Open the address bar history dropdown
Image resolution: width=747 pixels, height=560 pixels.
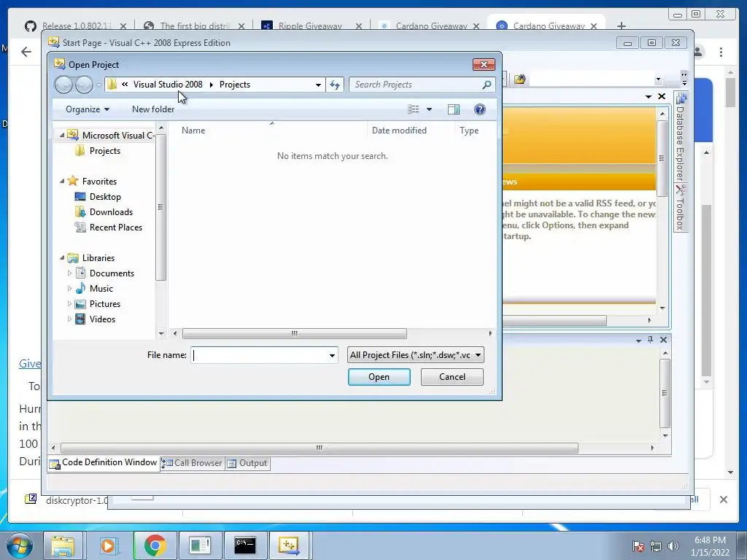(318, 85)
